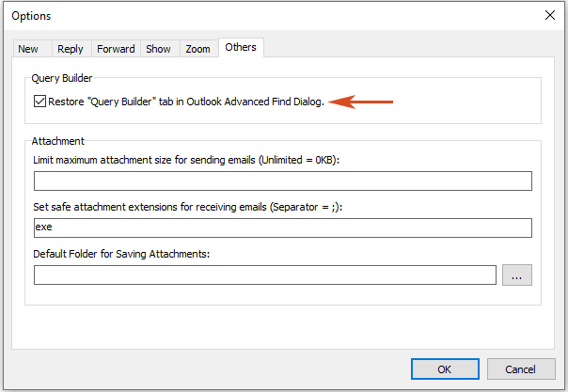
Task: Click the default attachment folder path field
Action: 264,274
